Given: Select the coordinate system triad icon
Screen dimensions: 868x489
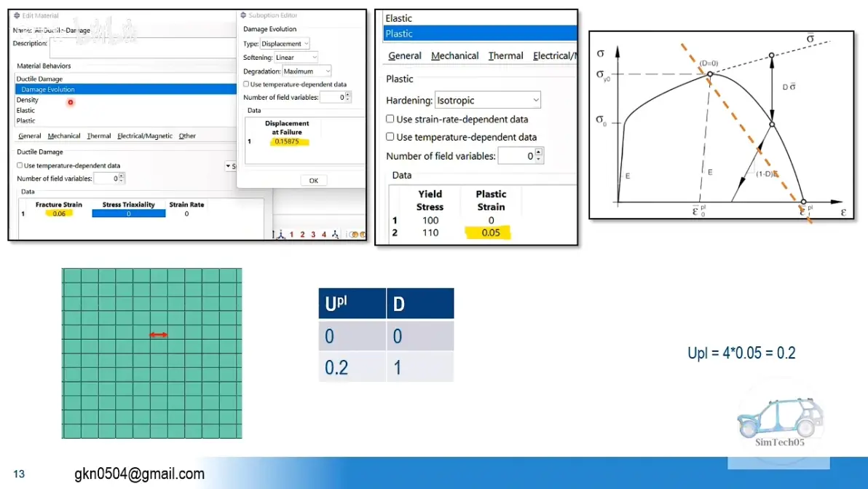Looking at the screenshot, I should tap(280, 235).
